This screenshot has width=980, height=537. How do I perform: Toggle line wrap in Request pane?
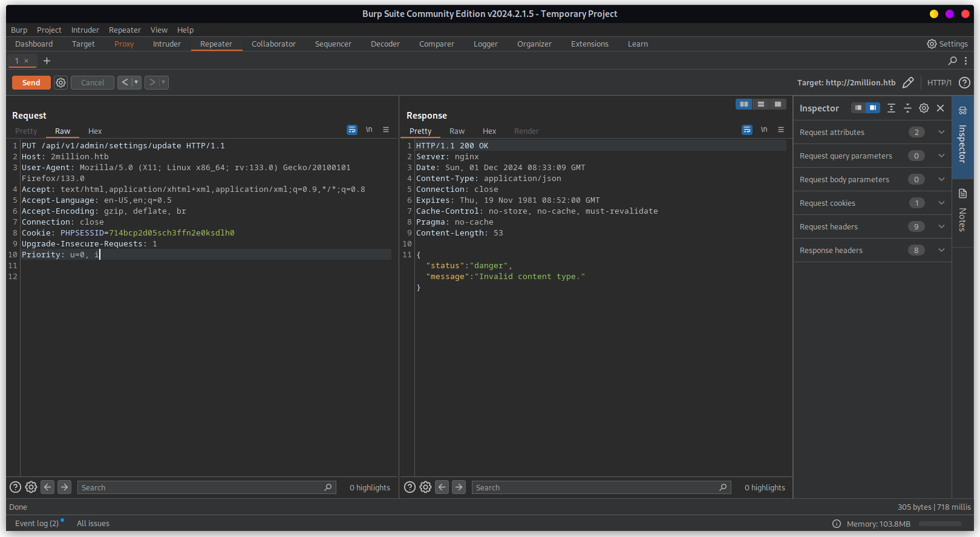(x=352, y=130)
